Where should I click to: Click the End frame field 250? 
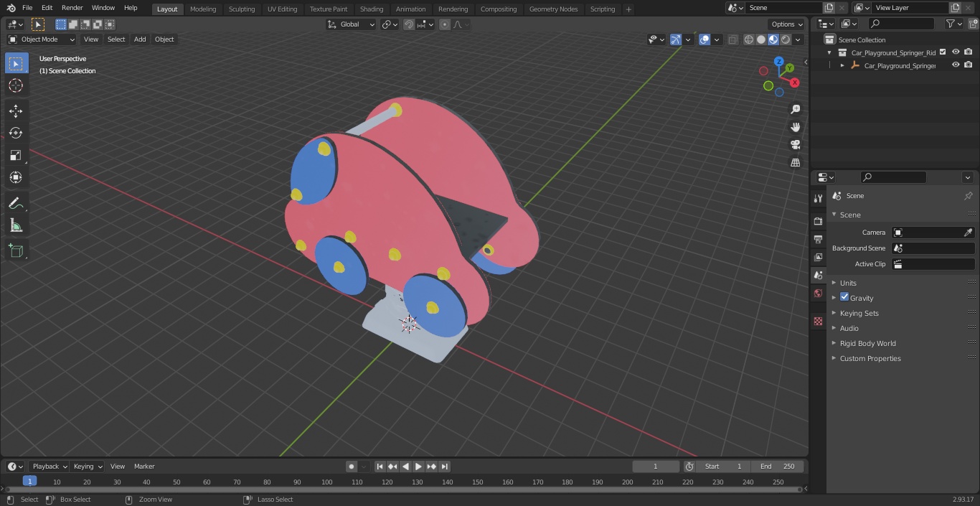(x=778, y=467)
